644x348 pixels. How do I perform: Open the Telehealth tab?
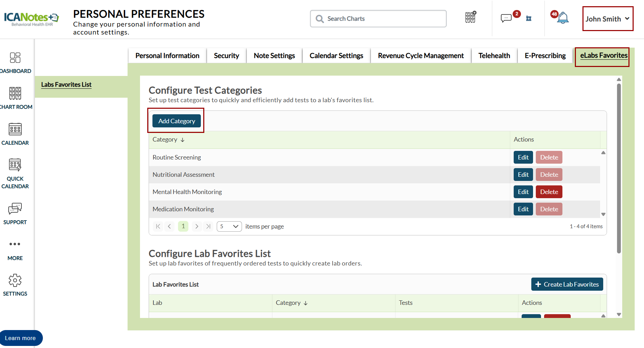coord(494,56)
